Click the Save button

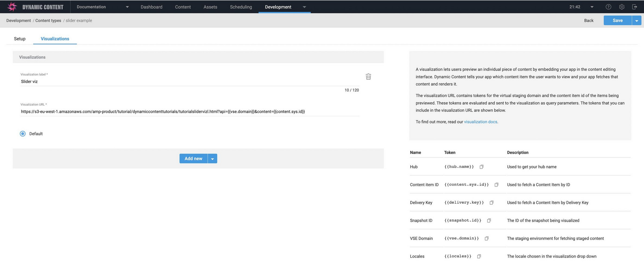(618, 21)
